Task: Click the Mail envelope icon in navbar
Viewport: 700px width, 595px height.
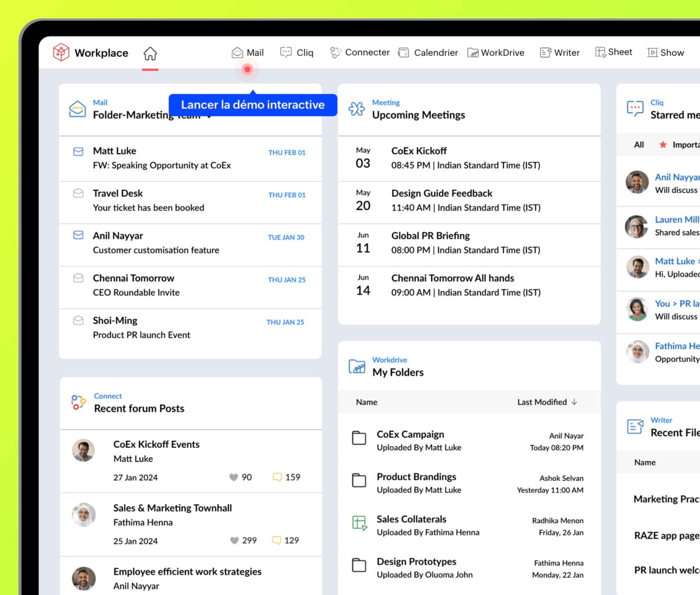Action: [x=237, y=52]
